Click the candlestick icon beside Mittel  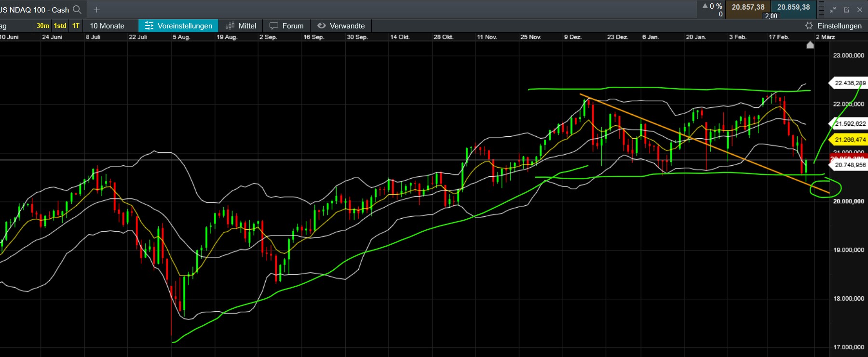pyautogui.click(x=230, y=26)
